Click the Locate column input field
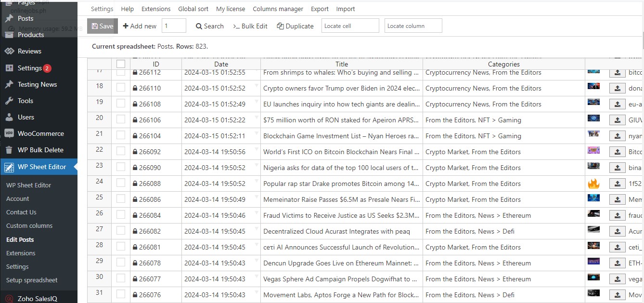Screen dimensions: 644x303 pyautogui.click(x=413, y=26)
